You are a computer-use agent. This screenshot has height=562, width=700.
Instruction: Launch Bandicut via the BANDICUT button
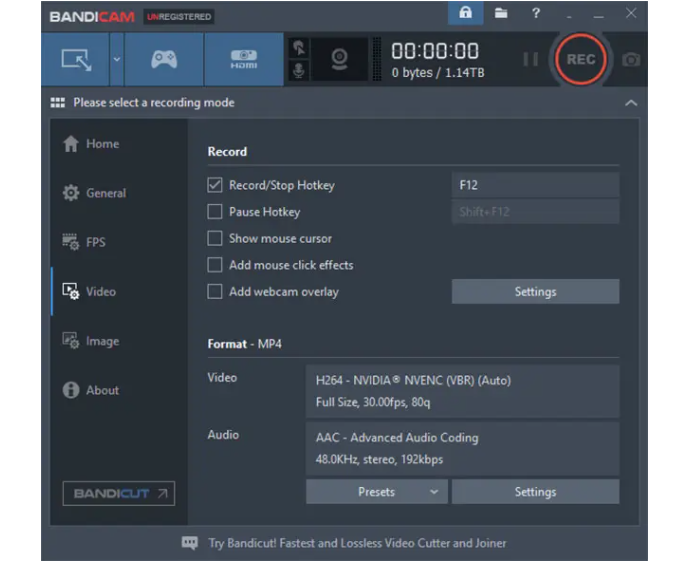point(119,493)
